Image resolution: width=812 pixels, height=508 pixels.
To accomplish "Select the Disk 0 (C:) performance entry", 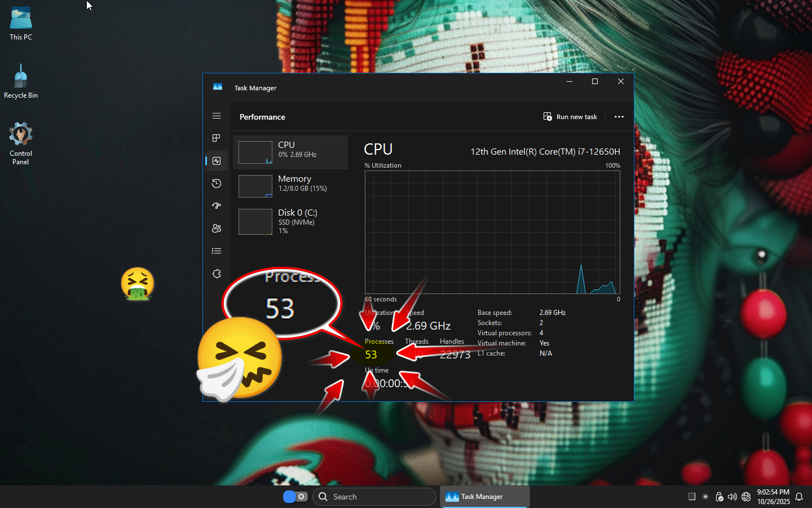I will pyautogui.click(x=290, y=221).
